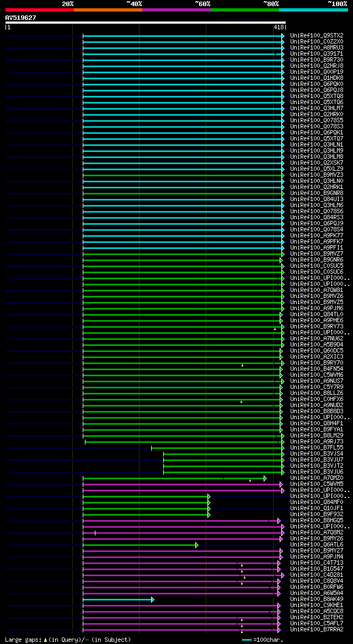This screenshot has width=353, height=644.
Task: Select the UniRef100_B8HGQ5 label
Action: pos(317,521)
